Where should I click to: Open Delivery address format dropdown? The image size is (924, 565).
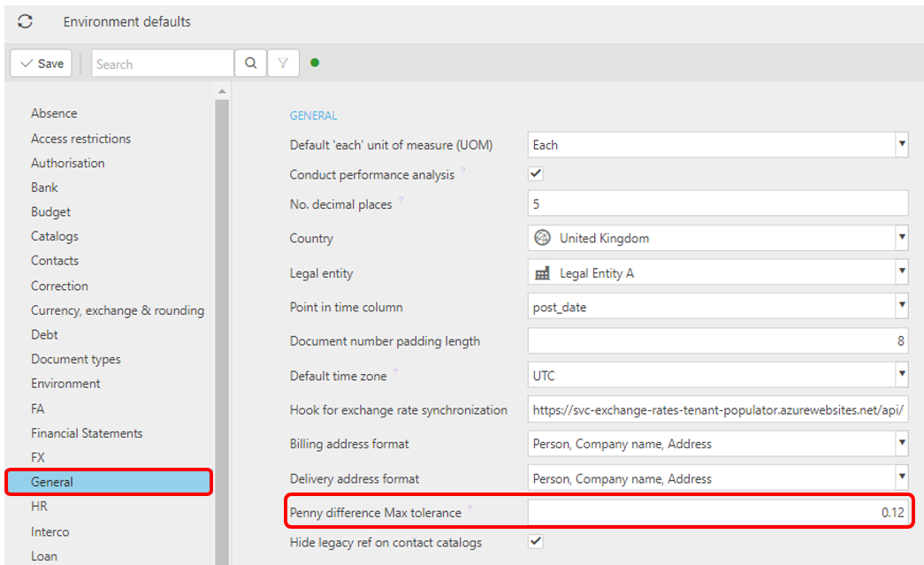click(x=902, y=477)
